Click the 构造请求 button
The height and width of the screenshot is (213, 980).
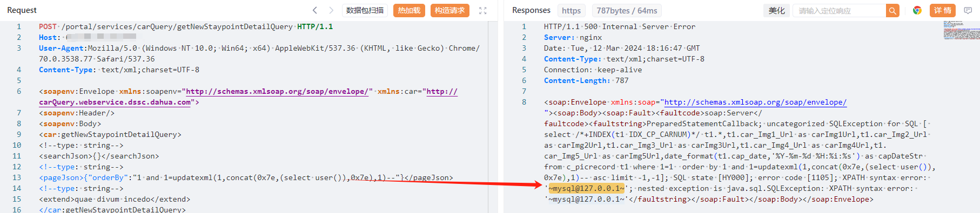click(449, 10)
